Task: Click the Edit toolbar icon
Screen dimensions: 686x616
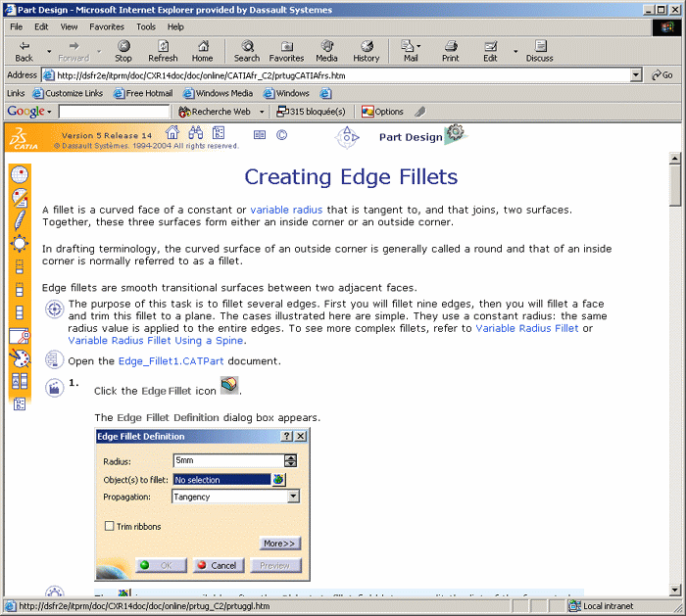Action: pyautogui.click(x=490, y=51)
